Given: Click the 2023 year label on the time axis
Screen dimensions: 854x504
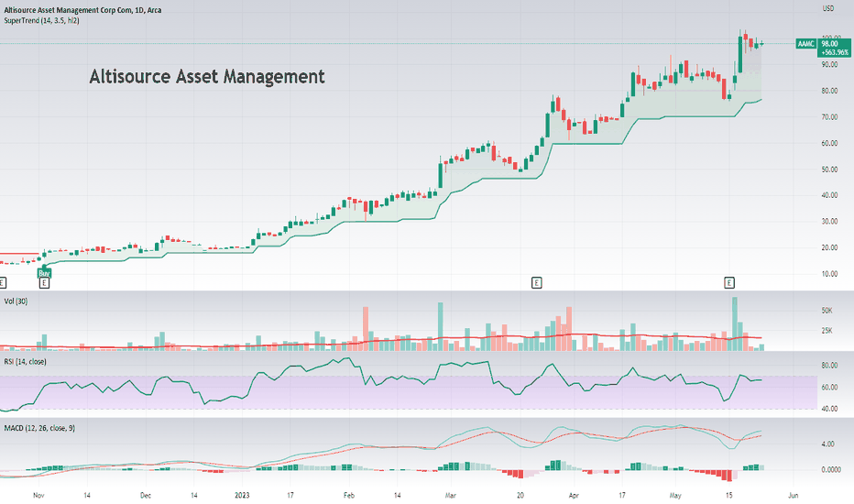Looking at the screenshot, I should point(242,495).
